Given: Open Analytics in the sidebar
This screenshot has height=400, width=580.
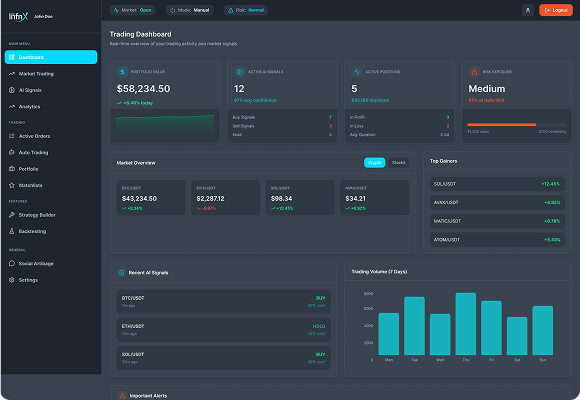Looking at the screenshot, I should pos(51,107).
